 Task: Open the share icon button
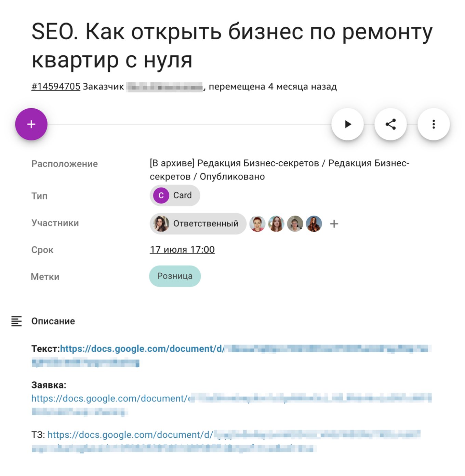[x=390, y=124]
